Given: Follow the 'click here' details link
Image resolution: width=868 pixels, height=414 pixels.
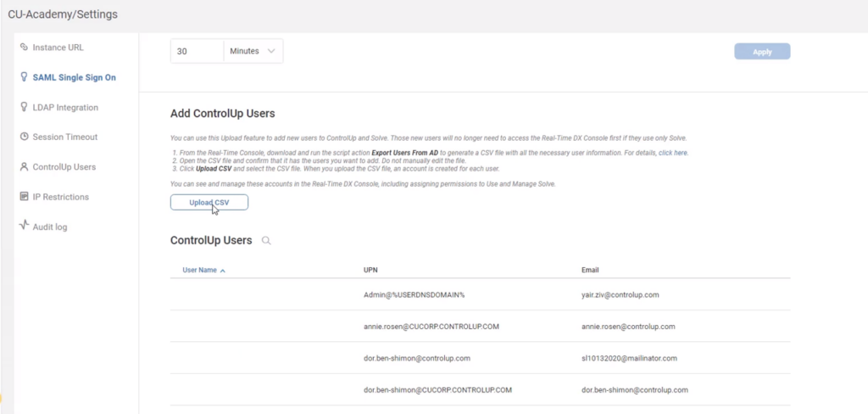Looking at the screenshot, I should [x=673, y=153].
